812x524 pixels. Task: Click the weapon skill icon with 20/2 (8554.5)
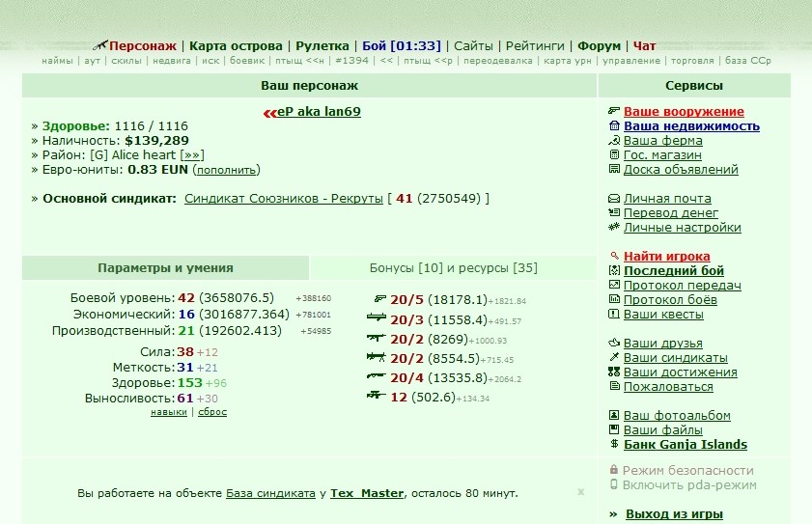377,357
